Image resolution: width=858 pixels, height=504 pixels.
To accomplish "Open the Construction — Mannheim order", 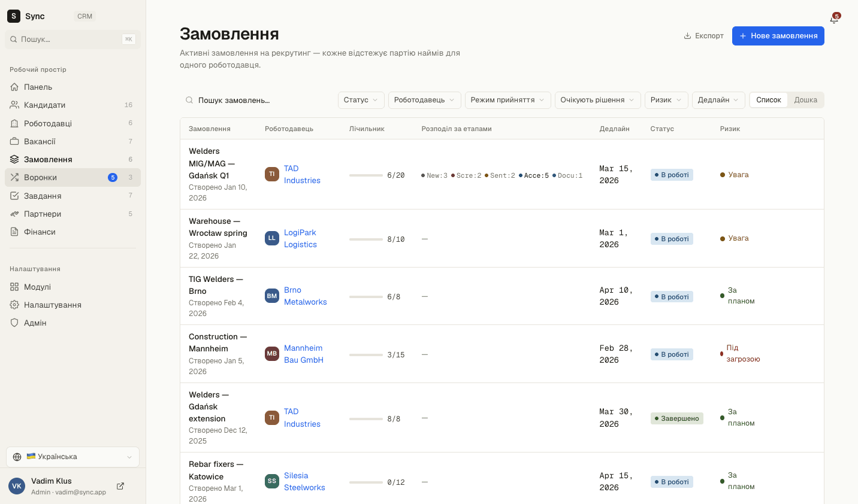I will point(217,342).
